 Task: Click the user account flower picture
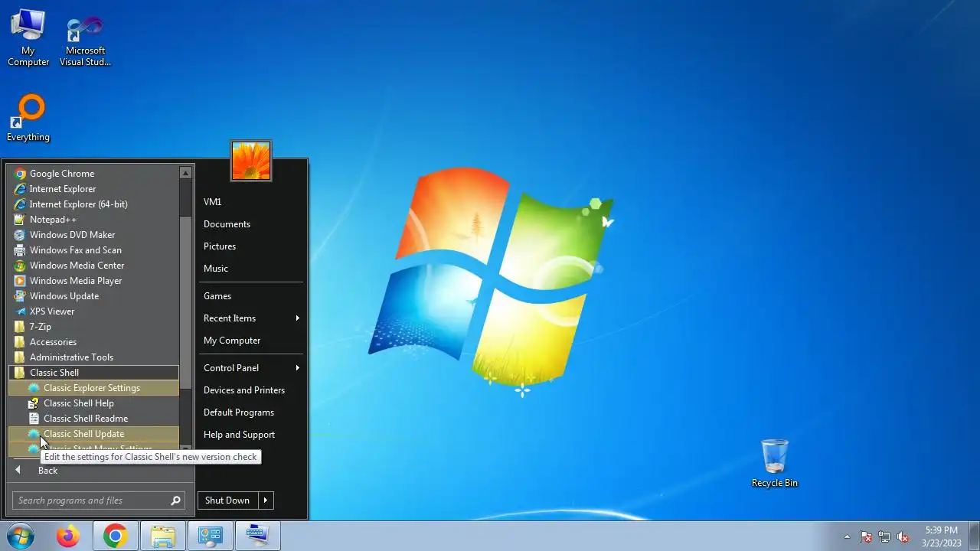coord(251,161)
